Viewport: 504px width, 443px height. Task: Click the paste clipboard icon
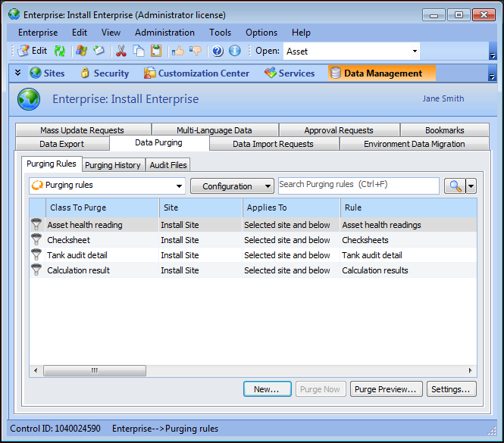pyautogui.click(x=155, y=51)
